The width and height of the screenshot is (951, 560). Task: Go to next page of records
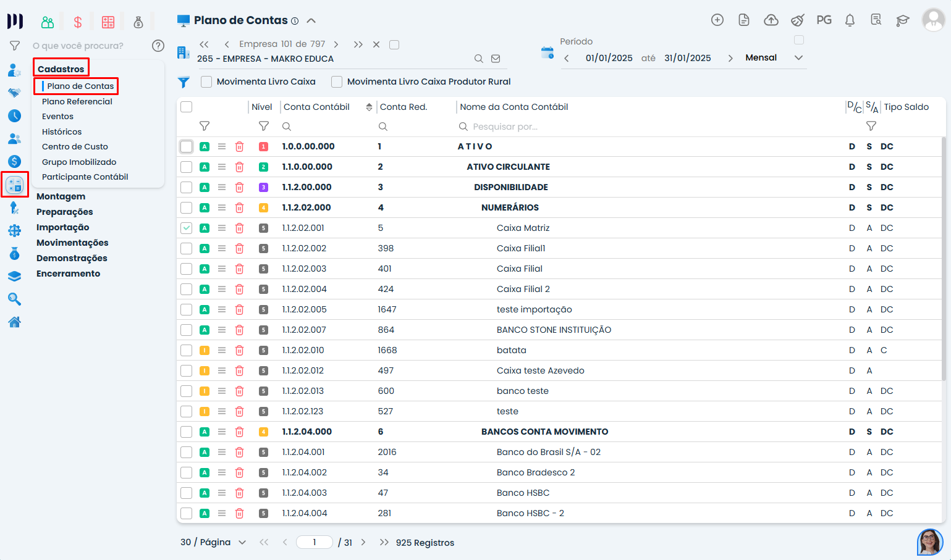363,542
